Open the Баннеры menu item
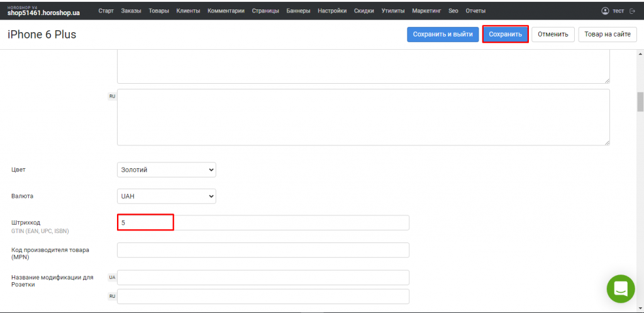Screen dimensions: 644x313 pos(298,11)
